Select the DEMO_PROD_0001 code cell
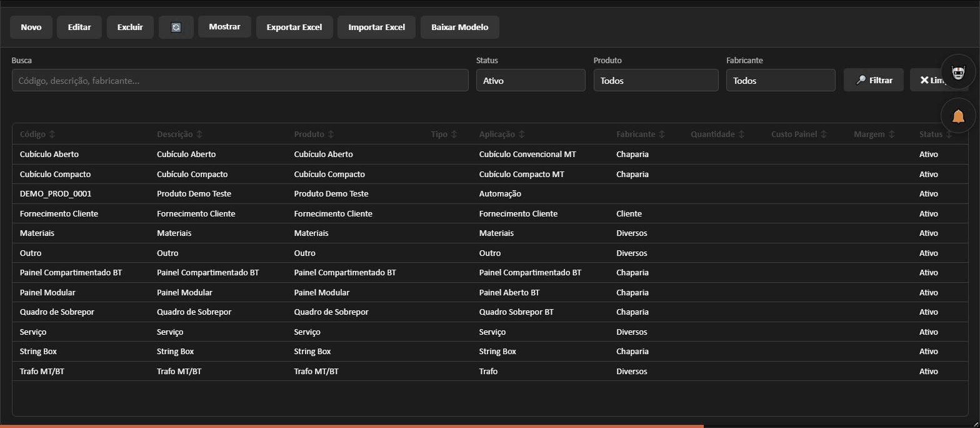The width and height of the screenshot is (980, 428). click(x=56, y=194)
